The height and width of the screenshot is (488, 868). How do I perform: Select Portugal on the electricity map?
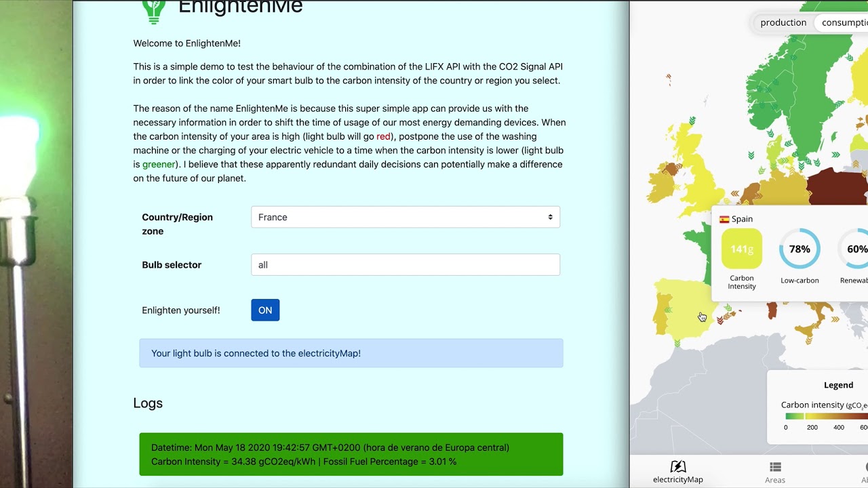pos(662,313)
